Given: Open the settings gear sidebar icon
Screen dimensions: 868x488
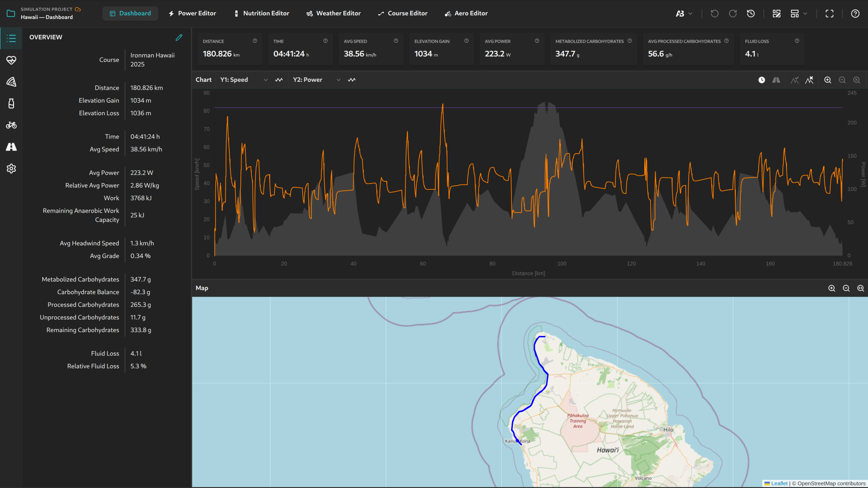Looking at the screenshot, I should tap(11, 169).
